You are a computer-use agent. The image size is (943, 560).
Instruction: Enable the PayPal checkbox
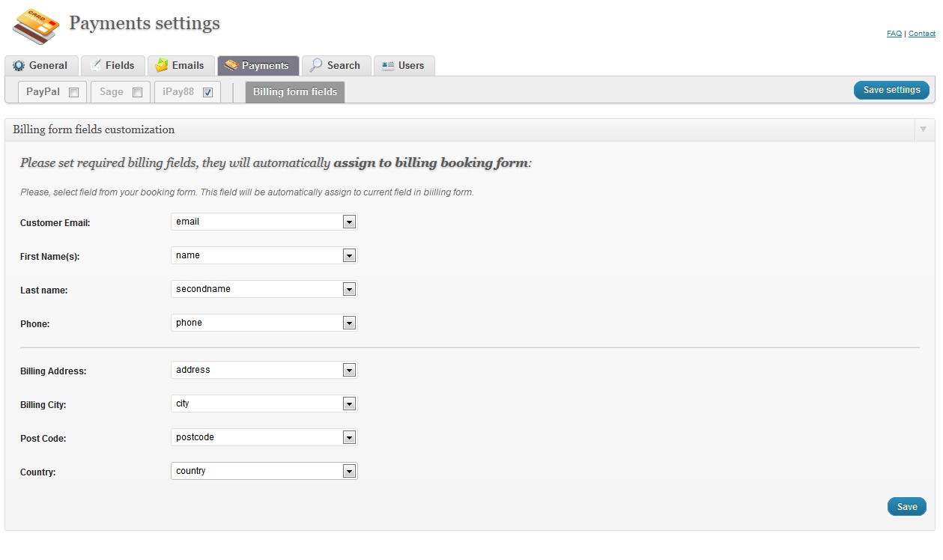[x=73, y=93]
